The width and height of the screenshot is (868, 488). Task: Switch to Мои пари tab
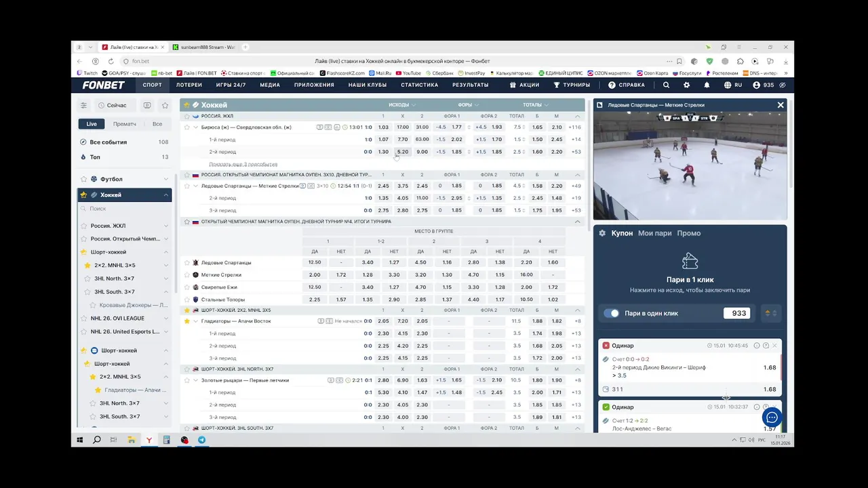tap(654, 233)
